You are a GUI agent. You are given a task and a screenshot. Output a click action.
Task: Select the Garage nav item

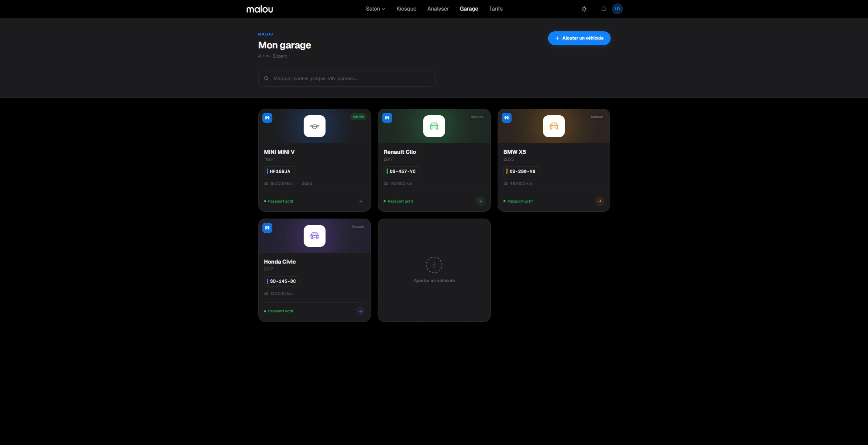(x=469, y=9)
